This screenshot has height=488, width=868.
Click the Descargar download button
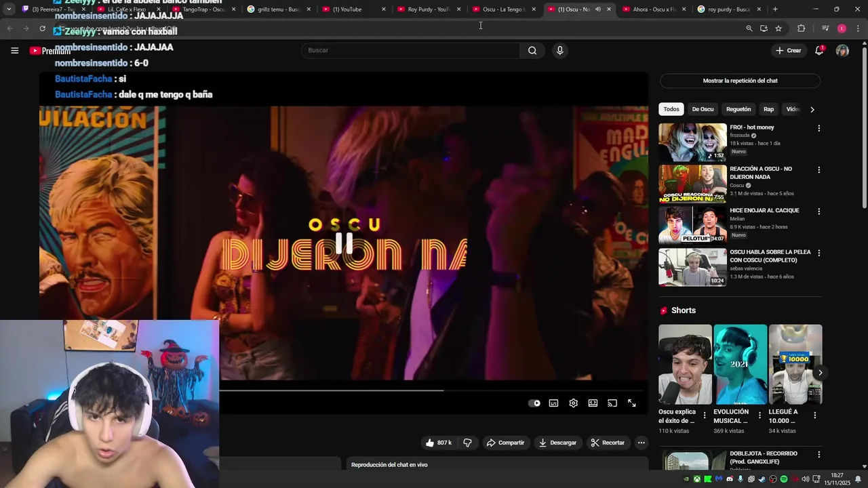[x=557, y=443]
